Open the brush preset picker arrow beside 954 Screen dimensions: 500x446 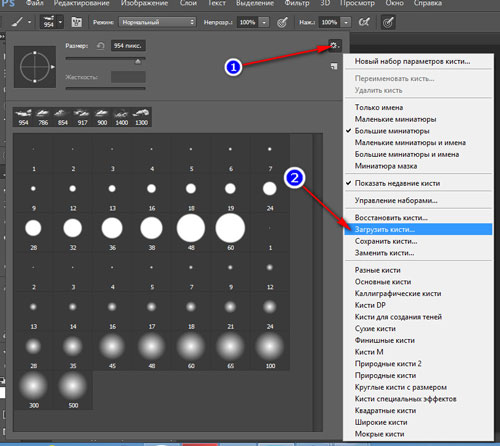60,22
